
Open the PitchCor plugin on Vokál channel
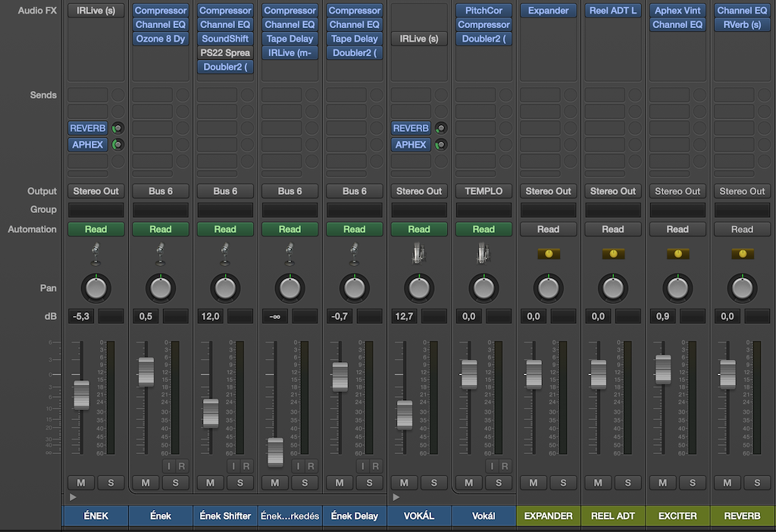coord(483,11)
